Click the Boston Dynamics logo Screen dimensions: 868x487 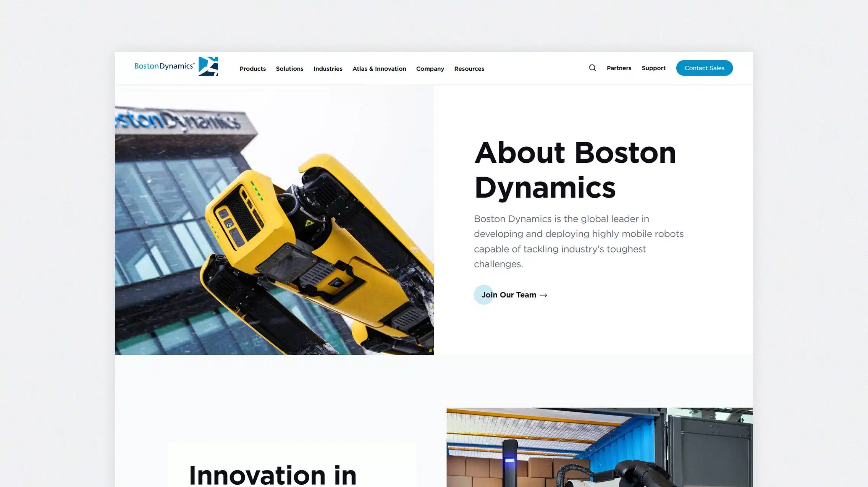[x=176, y=66]
